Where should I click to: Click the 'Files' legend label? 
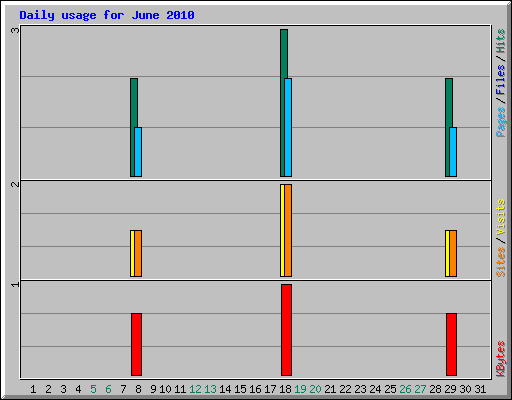pyautogui.click(x=500, y=80)
